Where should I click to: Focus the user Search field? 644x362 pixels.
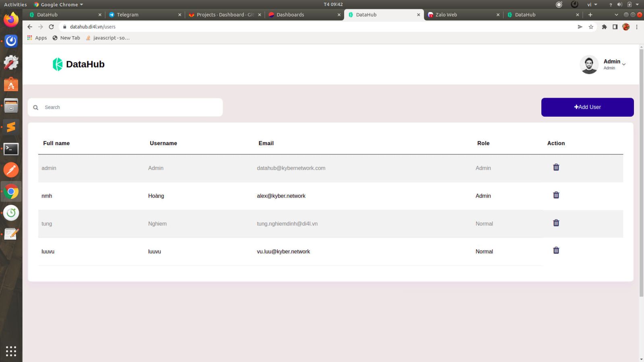(x=129, y=107)
